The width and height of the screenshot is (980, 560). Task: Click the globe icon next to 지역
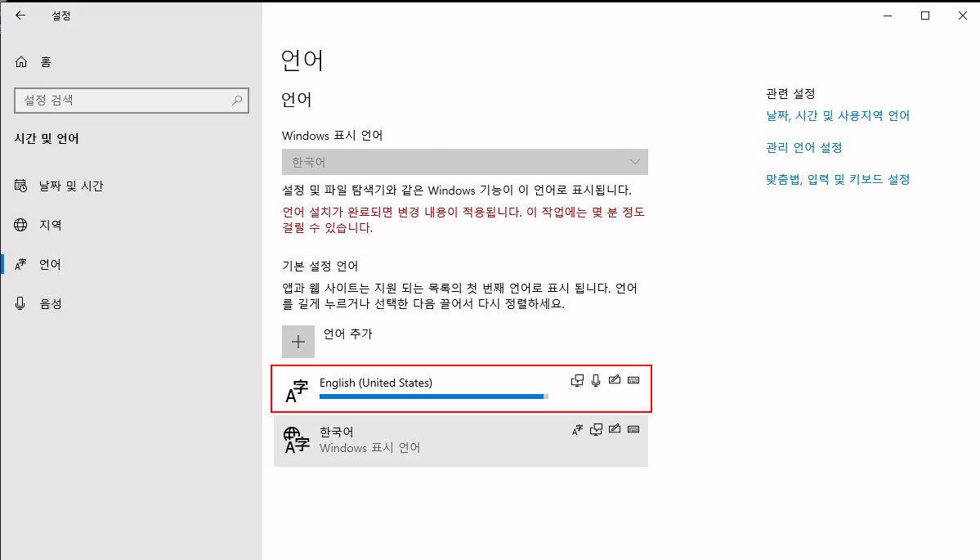20,225
